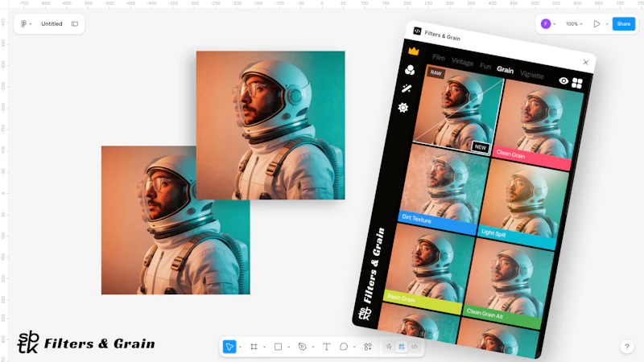The height and width of the screenshot is (362, 644).
Task: Select the Comment tool
Action: (344, 347)
